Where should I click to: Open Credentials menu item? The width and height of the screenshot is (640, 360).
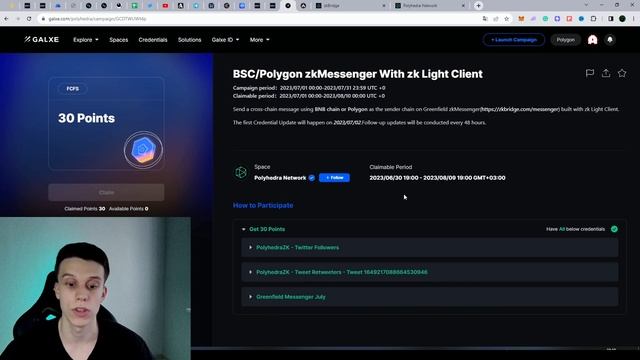pos(153,40)
